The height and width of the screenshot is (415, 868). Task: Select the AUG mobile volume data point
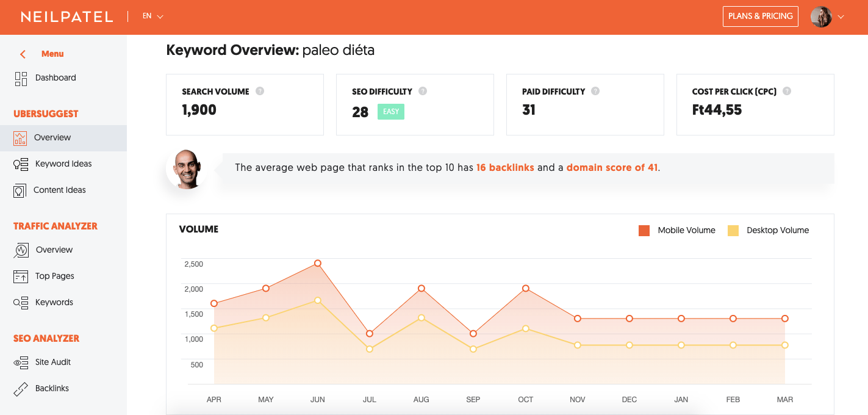pyautogui.click(x=421, y=289)
